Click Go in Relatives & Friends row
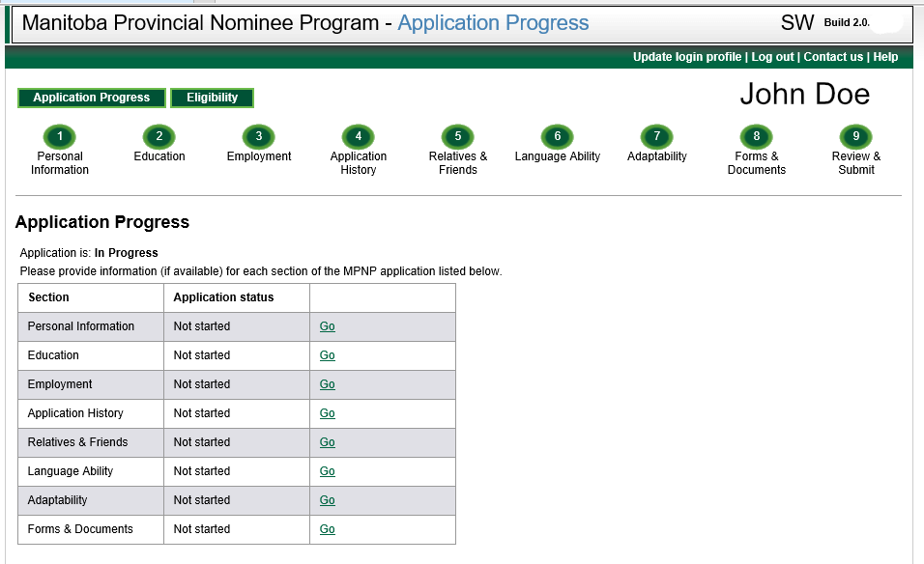The image size is (924, 564). pyautogui.click(x=327, y=442)
